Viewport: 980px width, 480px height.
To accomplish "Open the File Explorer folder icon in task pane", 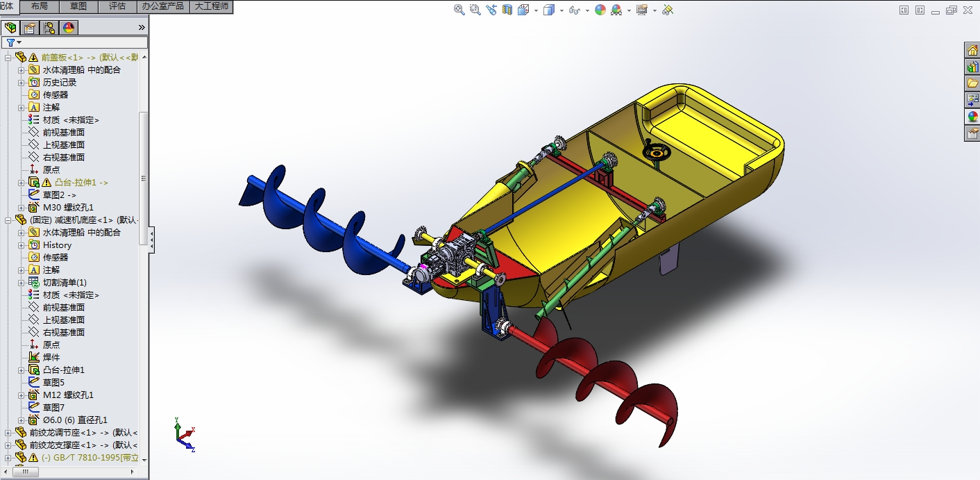I will pyautogui.click(x=972, y=83).
